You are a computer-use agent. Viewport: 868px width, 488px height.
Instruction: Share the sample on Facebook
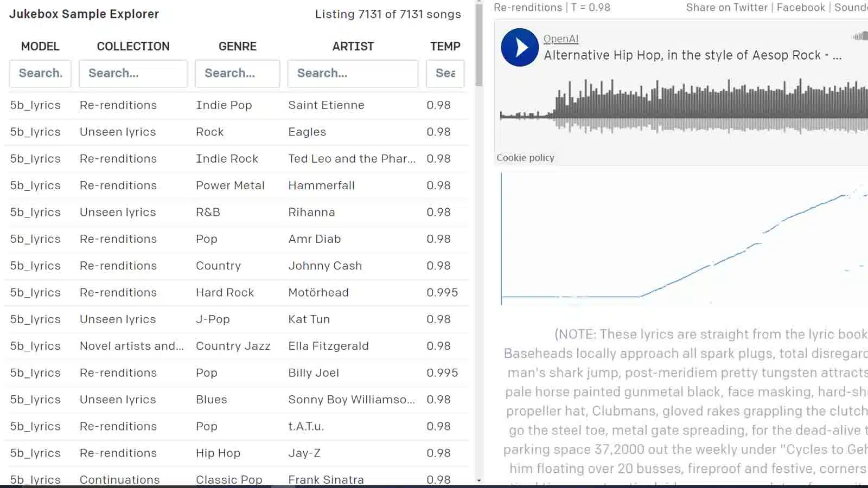click(801, 7)
